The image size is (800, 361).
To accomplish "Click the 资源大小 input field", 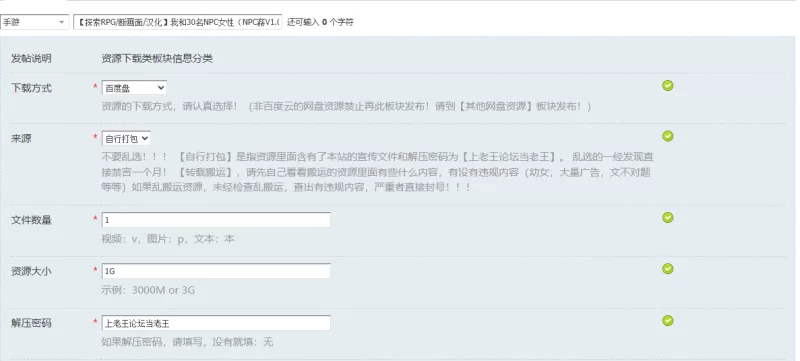I will point(216,271).
